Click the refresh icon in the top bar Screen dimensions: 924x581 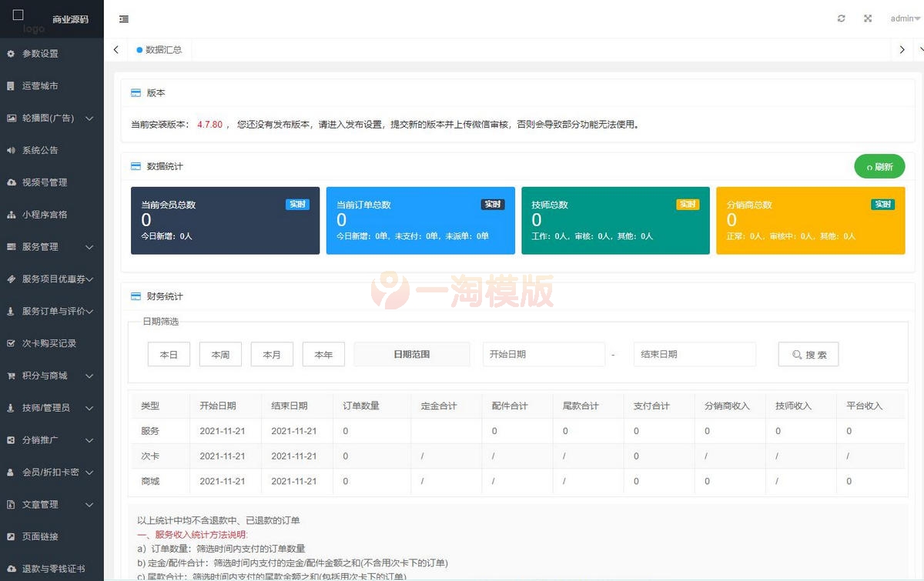[841, 18]
